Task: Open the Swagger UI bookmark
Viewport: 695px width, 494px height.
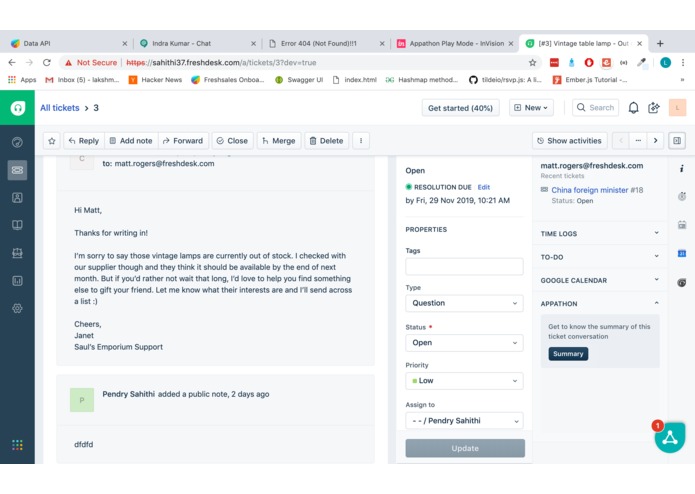Action: (x=299, y=80)
